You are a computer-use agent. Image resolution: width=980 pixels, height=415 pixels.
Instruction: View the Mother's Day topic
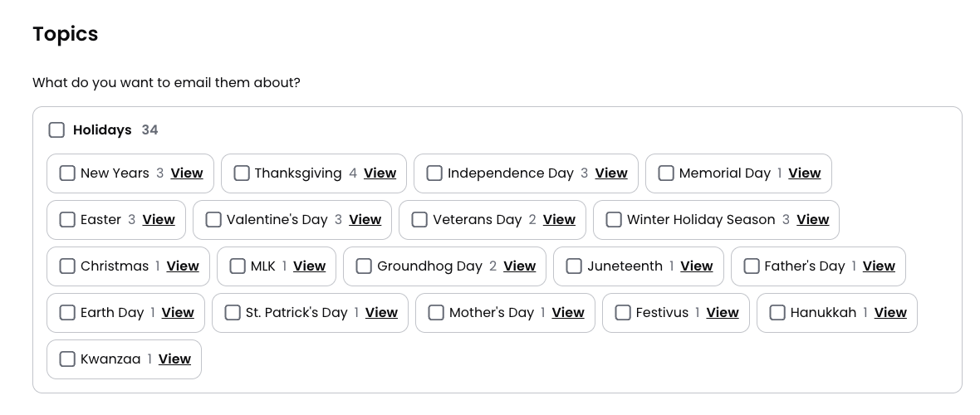[568, 313]
